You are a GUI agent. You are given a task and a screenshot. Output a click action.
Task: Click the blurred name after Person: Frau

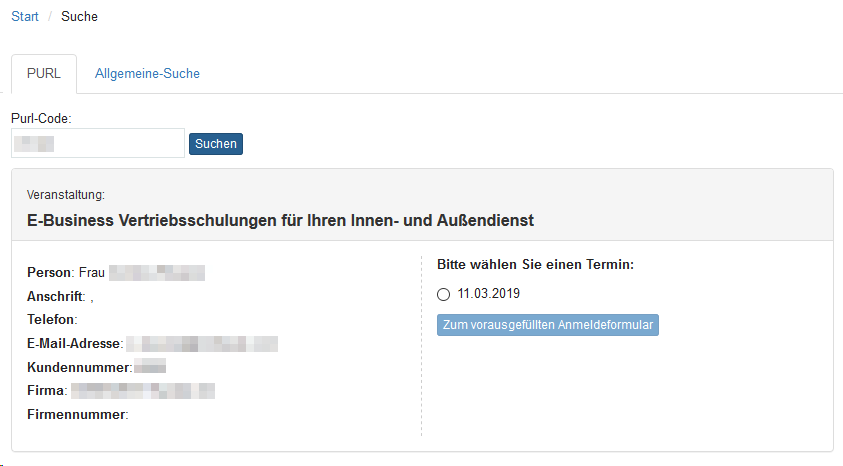157,272
